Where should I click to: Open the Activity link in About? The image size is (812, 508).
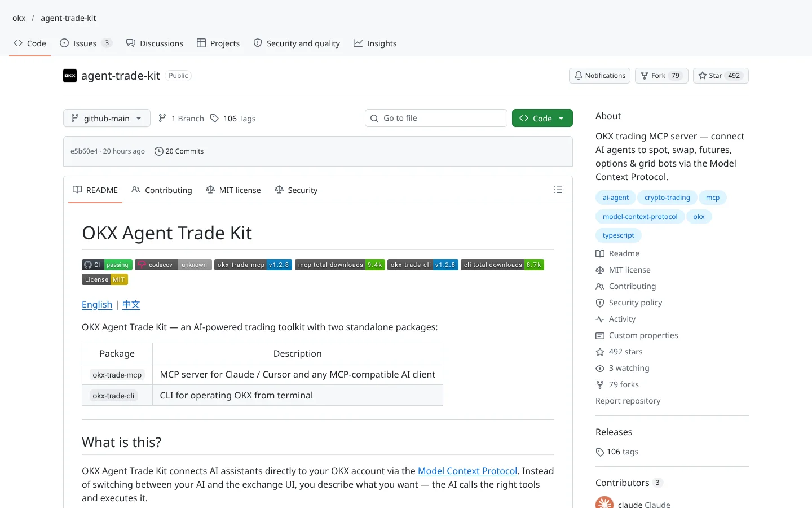[616, 319]
